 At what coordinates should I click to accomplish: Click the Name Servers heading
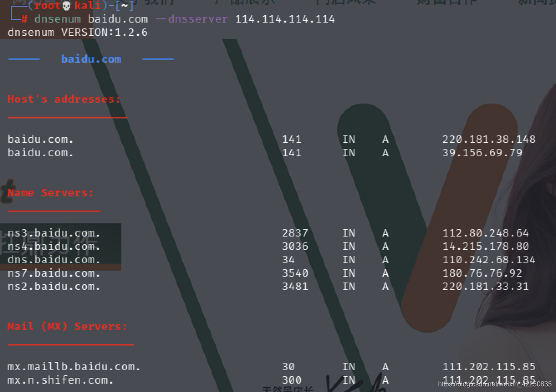click(51, 193)
